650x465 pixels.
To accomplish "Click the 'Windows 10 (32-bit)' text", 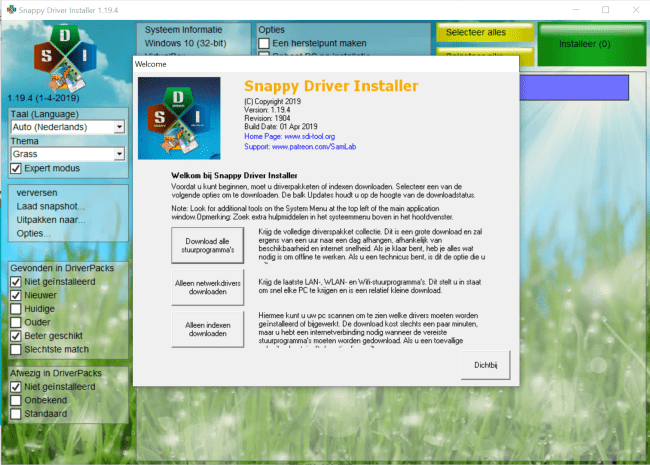I will tap(185, 43).
